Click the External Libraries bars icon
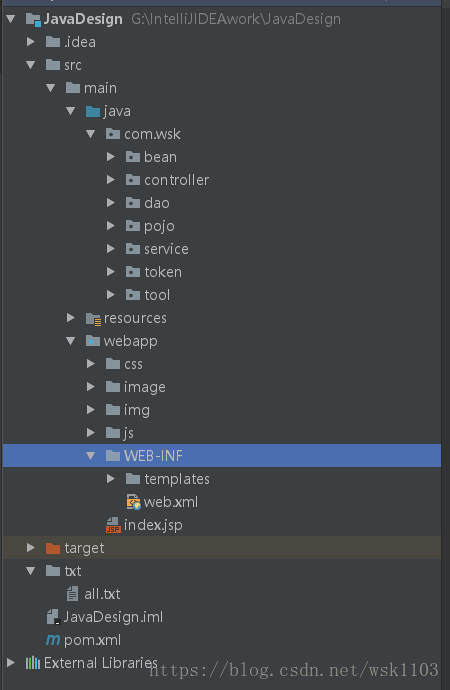The image size is (450, 690). pyautogui.click(x=33, y=663)
